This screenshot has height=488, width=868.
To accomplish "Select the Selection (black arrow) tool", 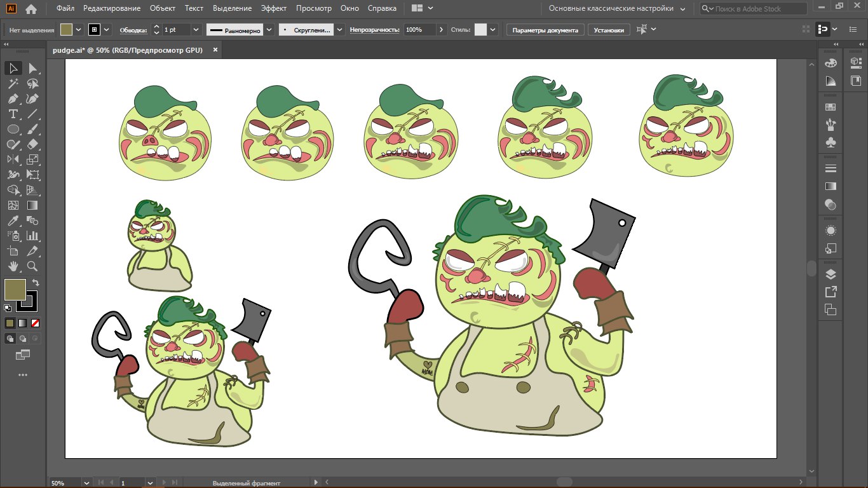I will pyautogui.click(x=13, y=68).
